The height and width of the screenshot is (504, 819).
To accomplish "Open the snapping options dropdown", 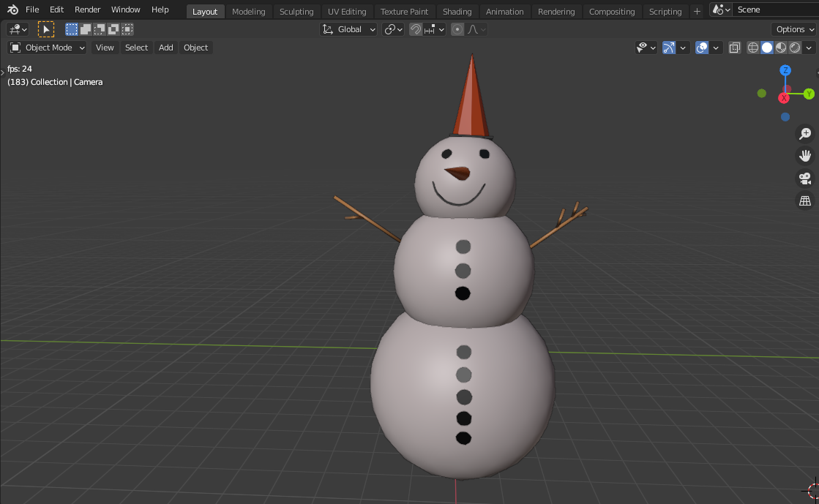I will click(434, 29).
